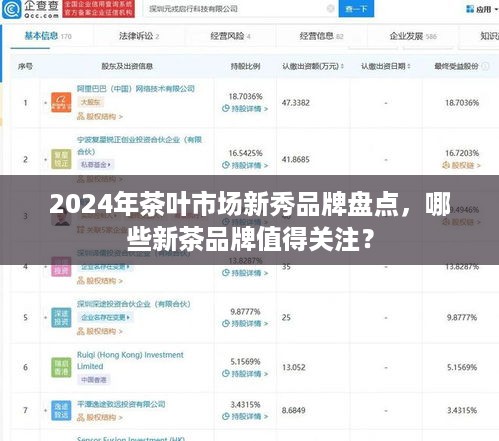Select the 41.8685 capital cell
The height and width of the screenshot is (441, 499).
coord(296,159)
